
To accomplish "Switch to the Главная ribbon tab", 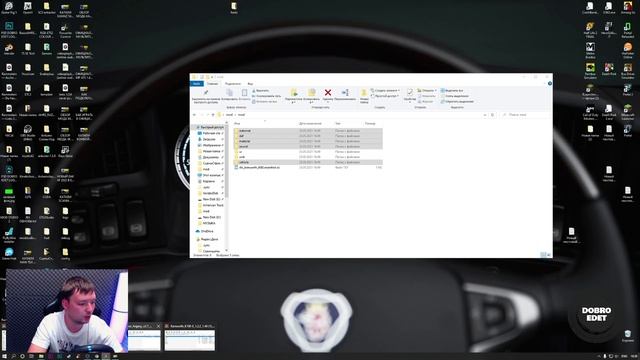I will pos(213,84).
